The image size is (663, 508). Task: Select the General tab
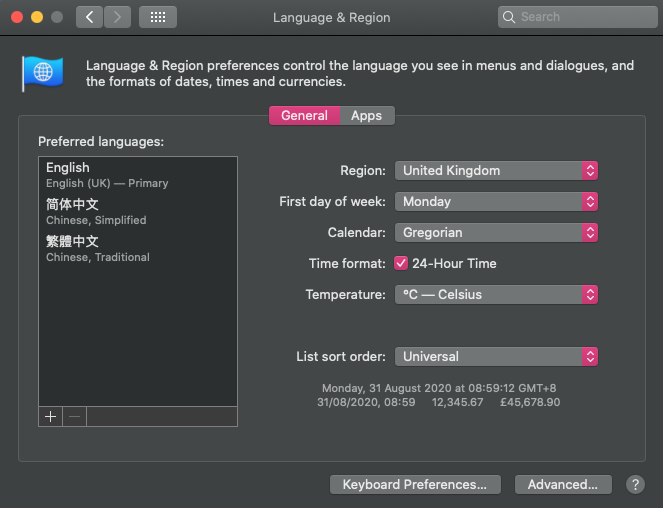pos(304,115)
